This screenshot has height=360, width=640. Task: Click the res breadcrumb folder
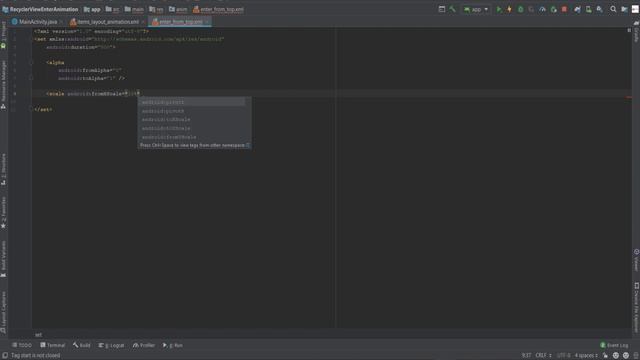[x=156, y=9]
